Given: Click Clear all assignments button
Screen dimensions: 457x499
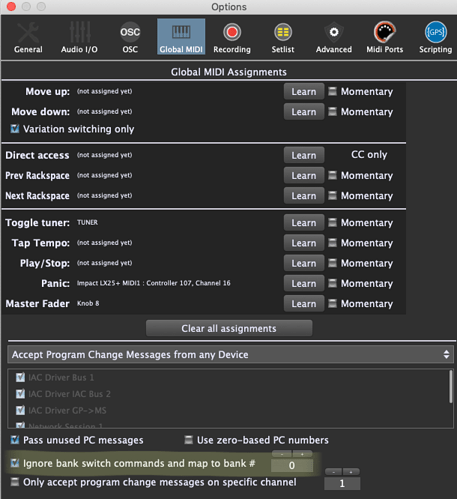Looking at the screenshot, I should (x=229, y=329).
